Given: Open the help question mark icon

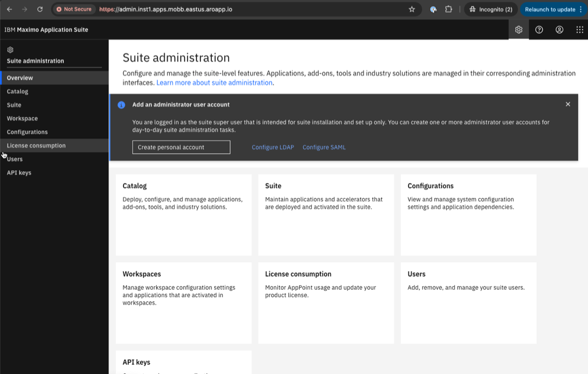Looking at the screenshot, I should (539, 30).
